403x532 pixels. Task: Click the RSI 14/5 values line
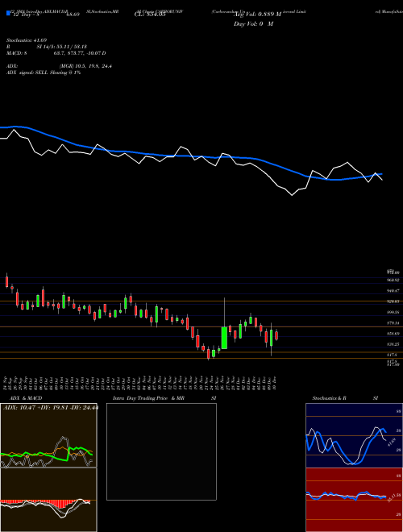(61, 47)
